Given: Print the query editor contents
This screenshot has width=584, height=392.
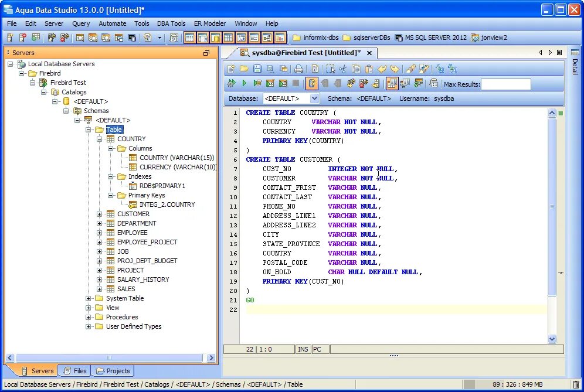Looking at the screenshot, I should [x=299, y=69].
